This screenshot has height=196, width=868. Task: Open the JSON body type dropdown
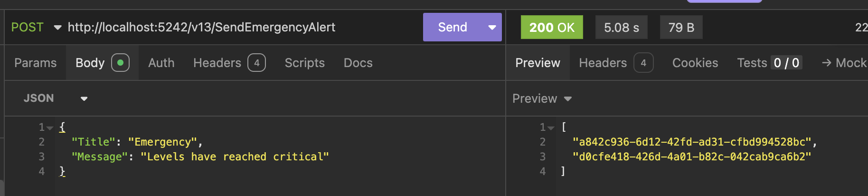pos(56,98)
